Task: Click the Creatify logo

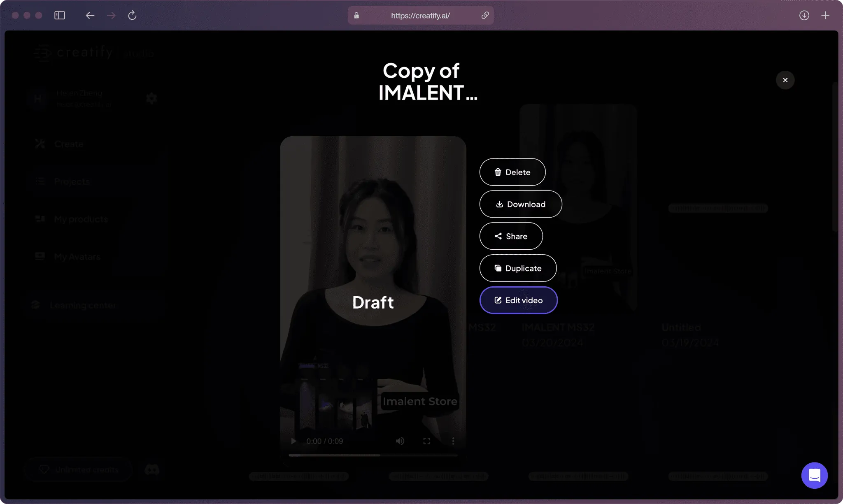Action: tap(94, 53)
